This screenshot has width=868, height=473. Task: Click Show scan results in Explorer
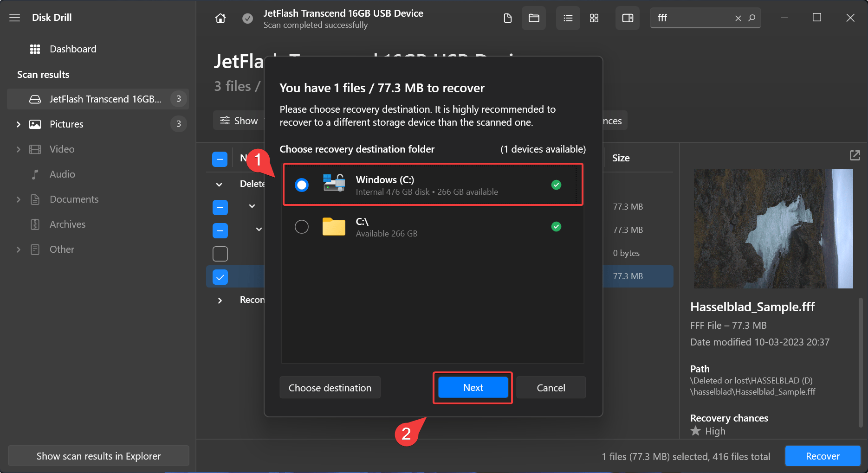coord(98,456)
